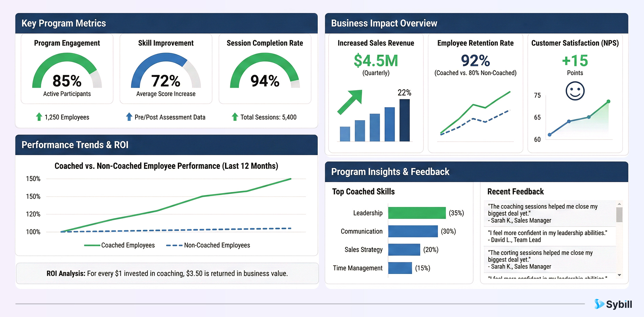Image resolution: width=644 pixels, height=317 pixels.
Task: Click the Sybill logo icon
Action: pos(599,304)
